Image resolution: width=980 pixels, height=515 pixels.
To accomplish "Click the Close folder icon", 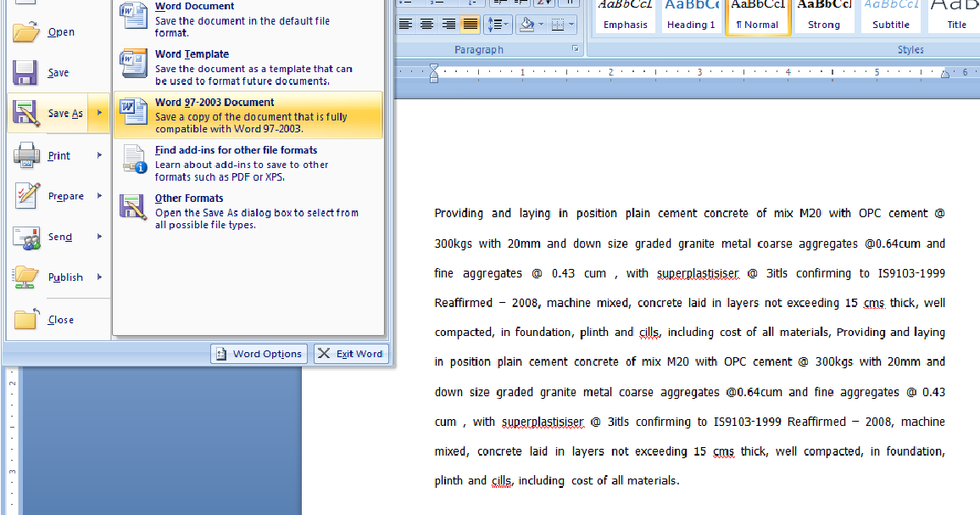I will 26,319.
